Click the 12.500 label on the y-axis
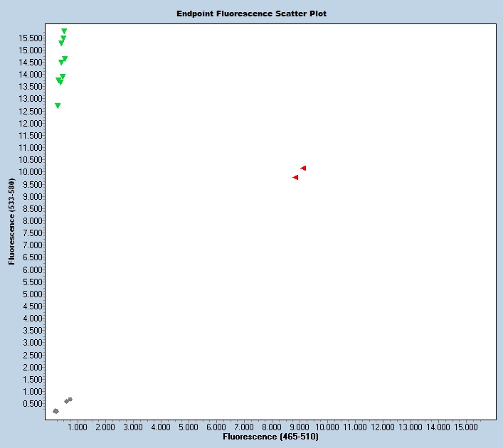Screen dimensions: 503x448 click(28, 111)
